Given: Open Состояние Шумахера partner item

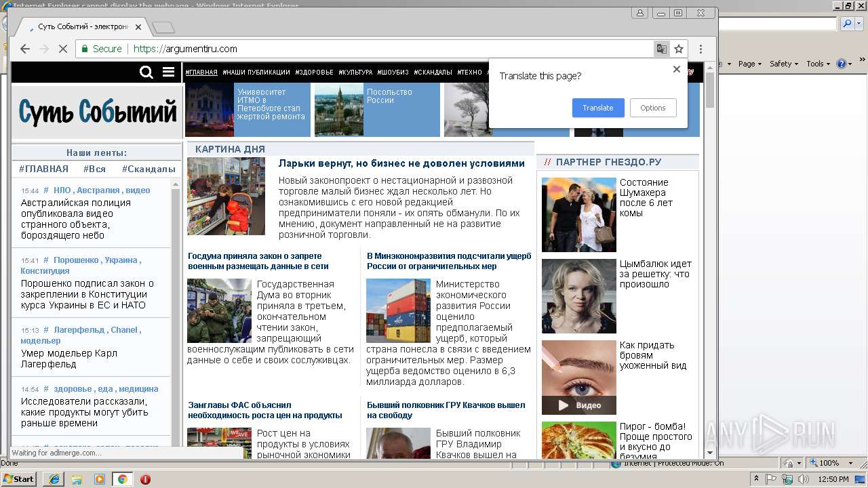Looking at the screenshot, I should [646, 197].
